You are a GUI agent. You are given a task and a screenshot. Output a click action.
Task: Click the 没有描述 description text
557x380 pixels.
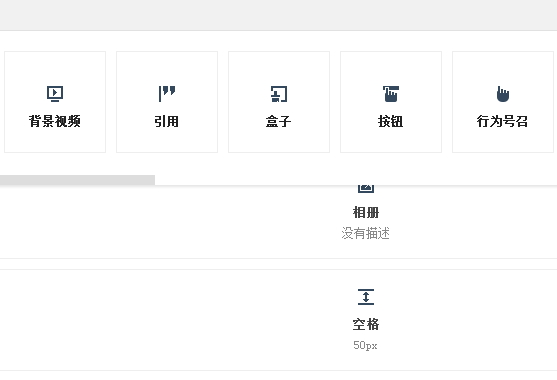[366, 234]
